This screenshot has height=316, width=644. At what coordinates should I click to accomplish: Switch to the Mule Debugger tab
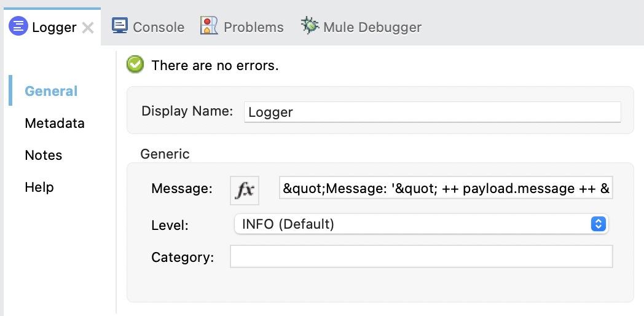point(372,27)
